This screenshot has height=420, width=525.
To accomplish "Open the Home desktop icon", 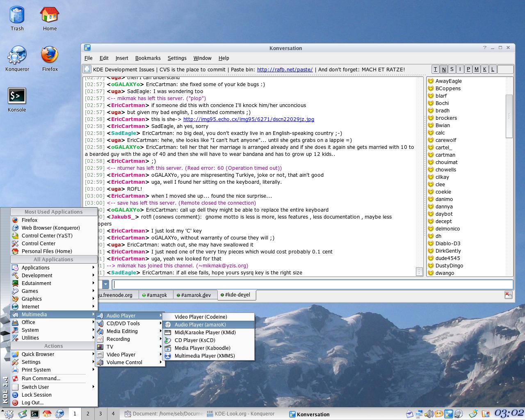I will click(50, 19).
